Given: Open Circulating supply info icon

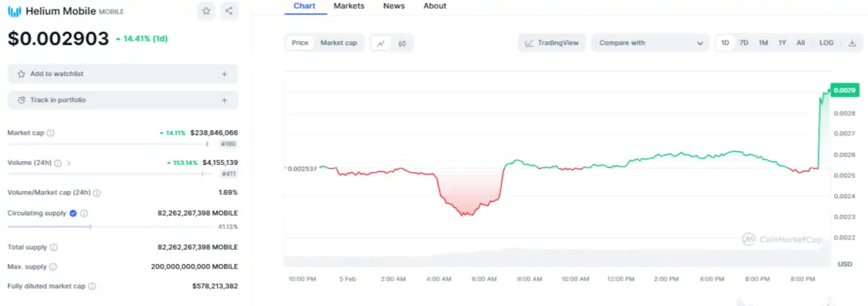Looking at the screenshot, I should click(x=84, y=213).
